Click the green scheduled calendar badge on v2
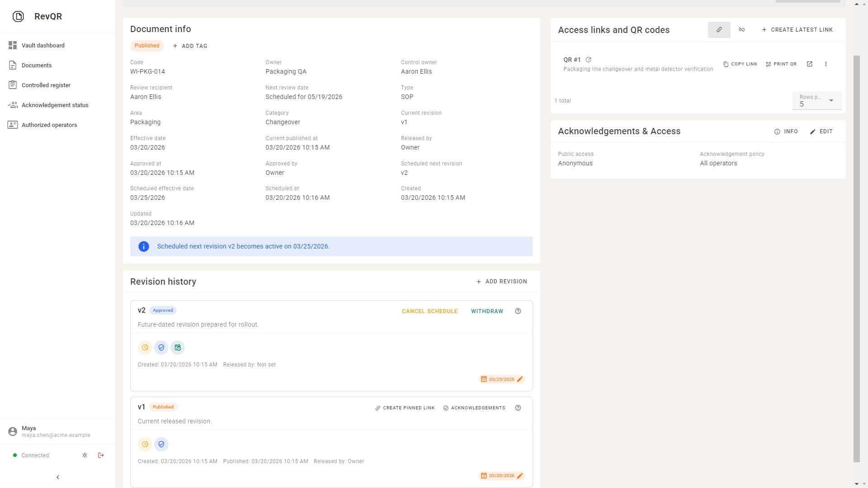 177,347
